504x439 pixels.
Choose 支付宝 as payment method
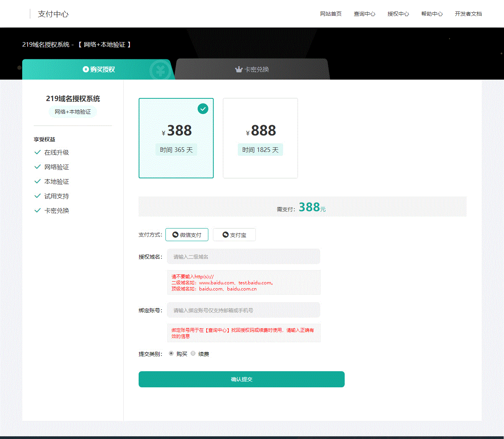(x=234, y=235)
